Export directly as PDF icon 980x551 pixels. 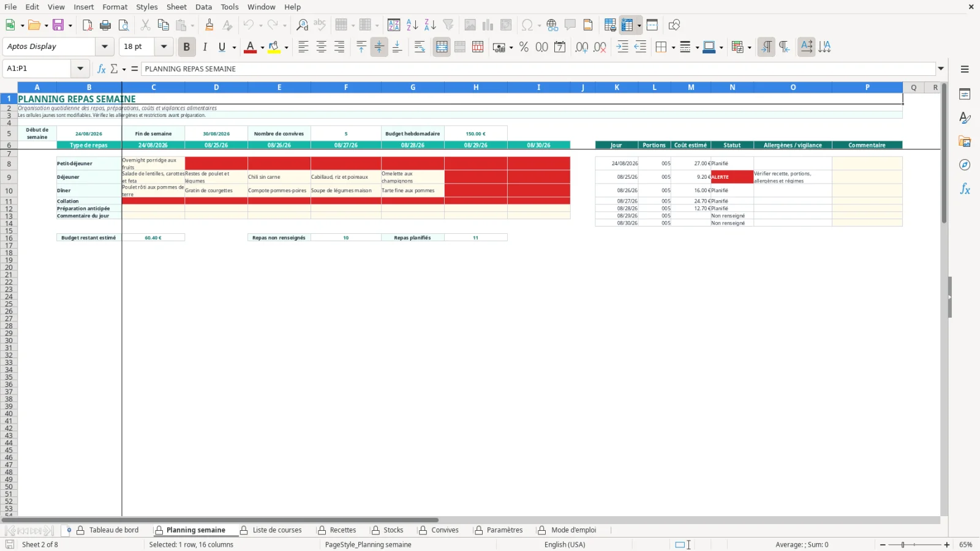click(x=88, y=25)
